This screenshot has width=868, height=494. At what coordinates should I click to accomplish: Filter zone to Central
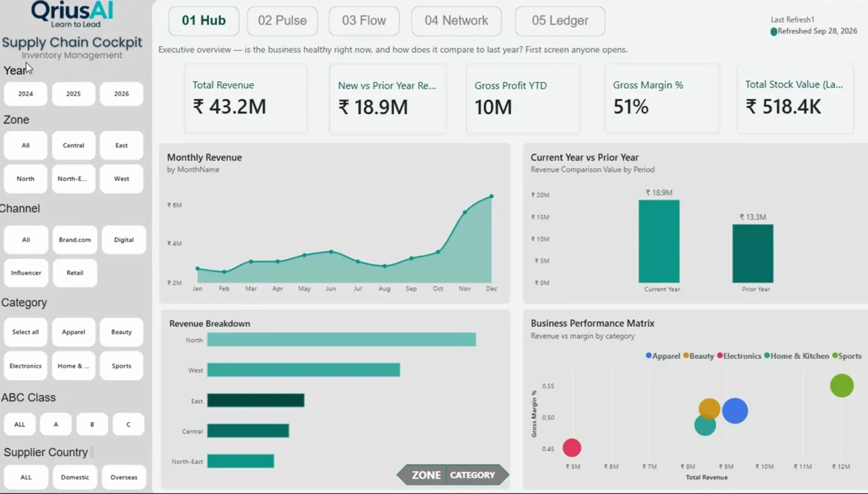pos(73,145)
